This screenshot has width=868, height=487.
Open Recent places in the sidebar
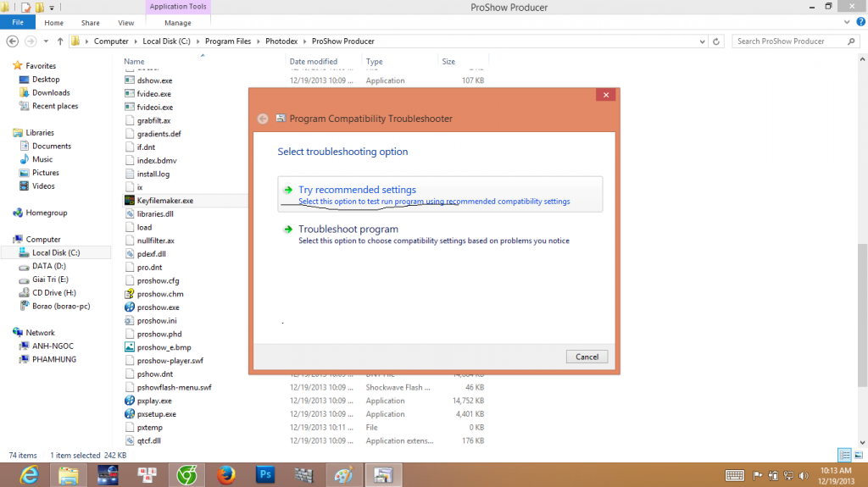click(55, 106)
